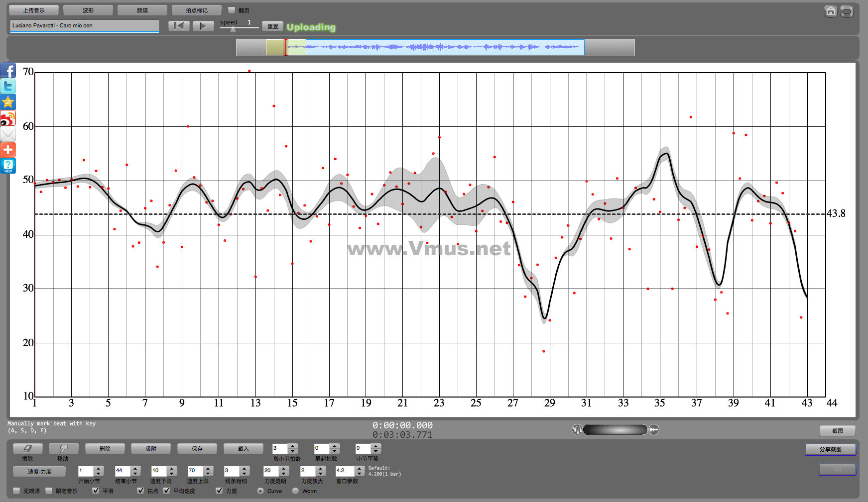Viewport: 868px width, 502px height.
Task: Click the Twitter share icon
Action: (8, 87)
